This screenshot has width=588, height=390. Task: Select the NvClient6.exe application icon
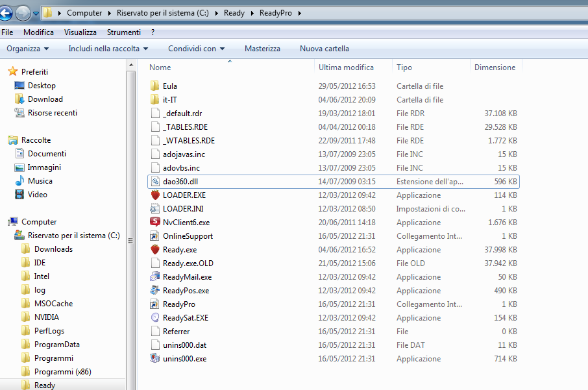155,222
